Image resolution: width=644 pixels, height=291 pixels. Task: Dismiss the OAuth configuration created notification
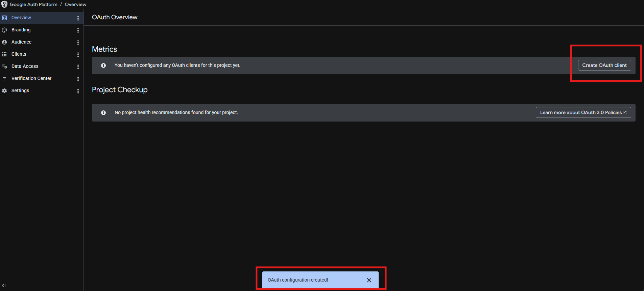click(x=369, y=280)
